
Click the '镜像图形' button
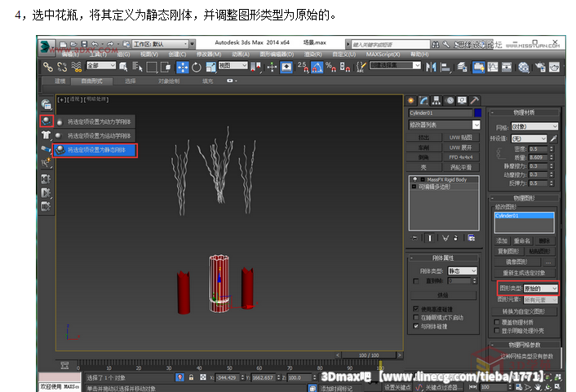(x=517, y=262)
